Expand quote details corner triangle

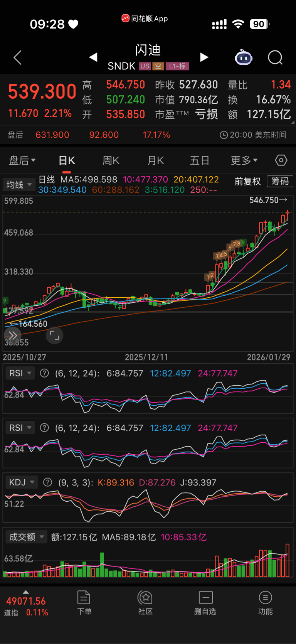(293, 122)
